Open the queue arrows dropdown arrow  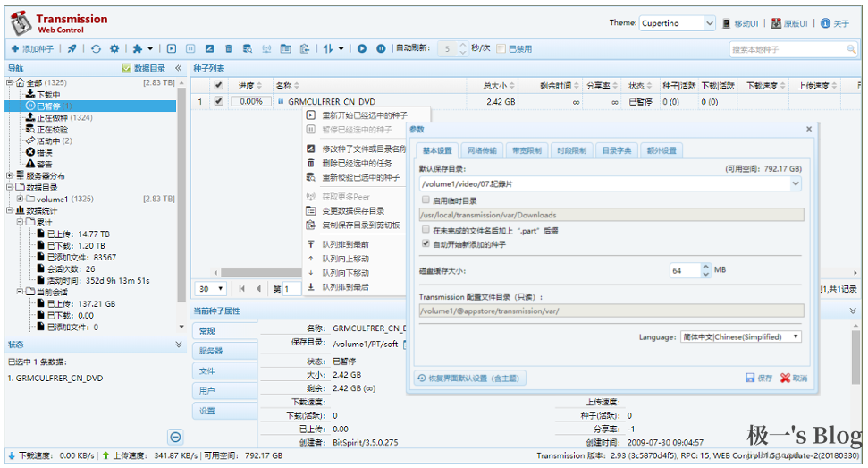click(341, 48)
